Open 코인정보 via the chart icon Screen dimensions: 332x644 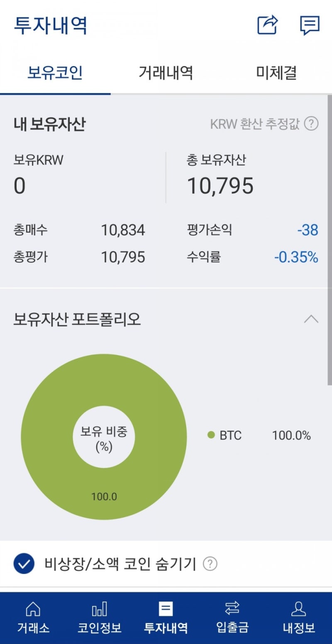tap(99, 618)
